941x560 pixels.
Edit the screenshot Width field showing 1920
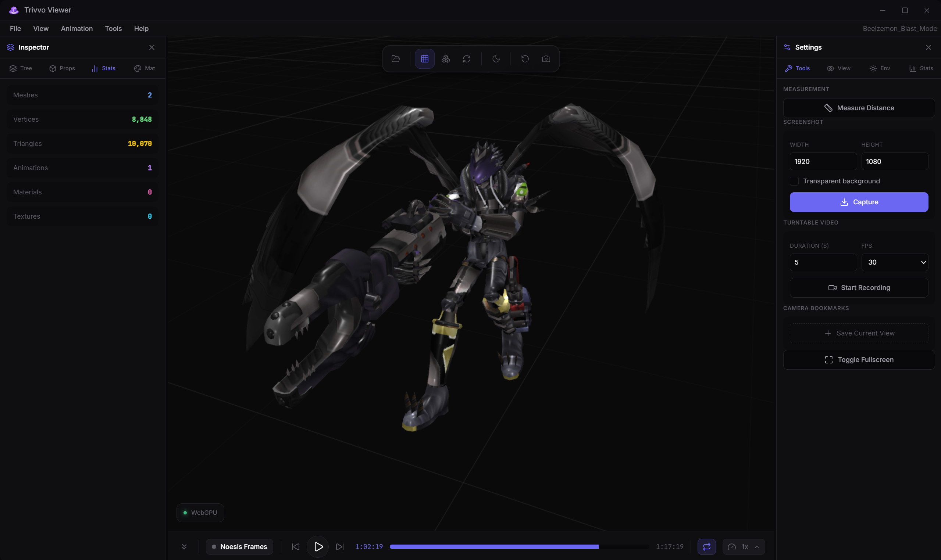(x=823, y=161)
